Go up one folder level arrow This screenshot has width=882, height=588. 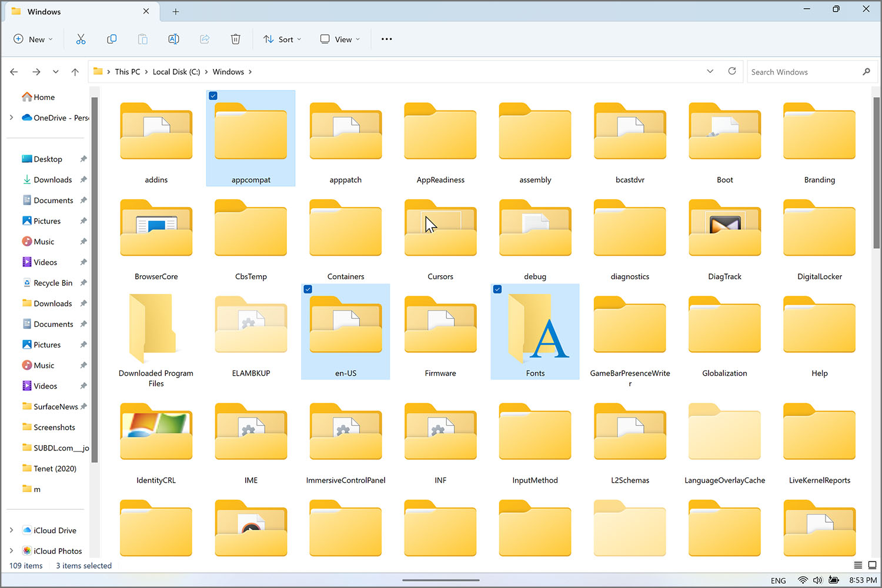pos(75,72)
